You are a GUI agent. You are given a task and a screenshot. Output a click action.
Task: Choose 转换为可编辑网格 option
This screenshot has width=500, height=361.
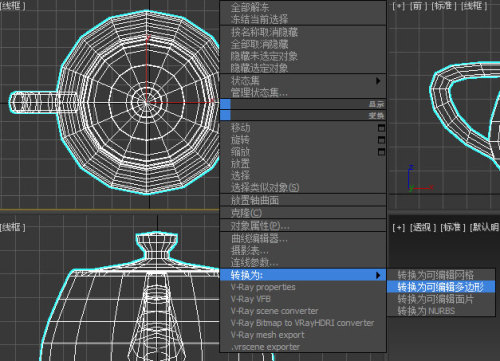tap(436, 275)
